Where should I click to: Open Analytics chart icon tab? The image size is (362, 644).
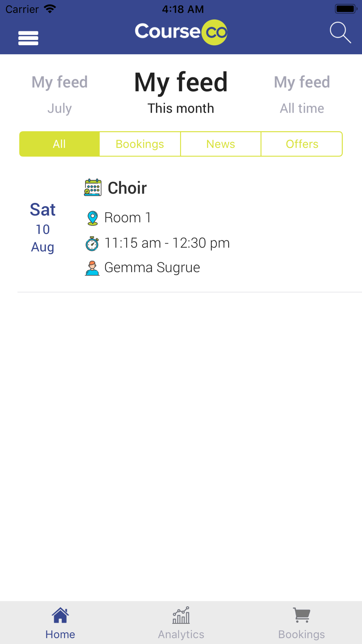[x=181, y=622]
